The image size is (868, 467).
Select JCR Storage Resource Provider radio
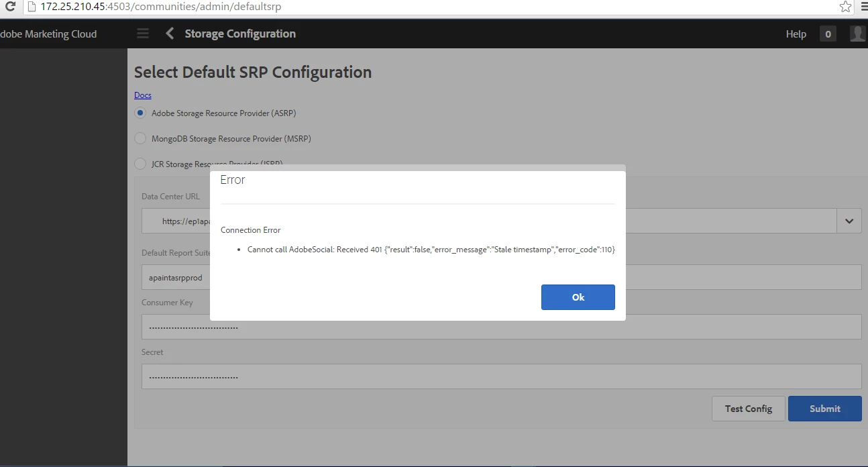pos(140,164)
